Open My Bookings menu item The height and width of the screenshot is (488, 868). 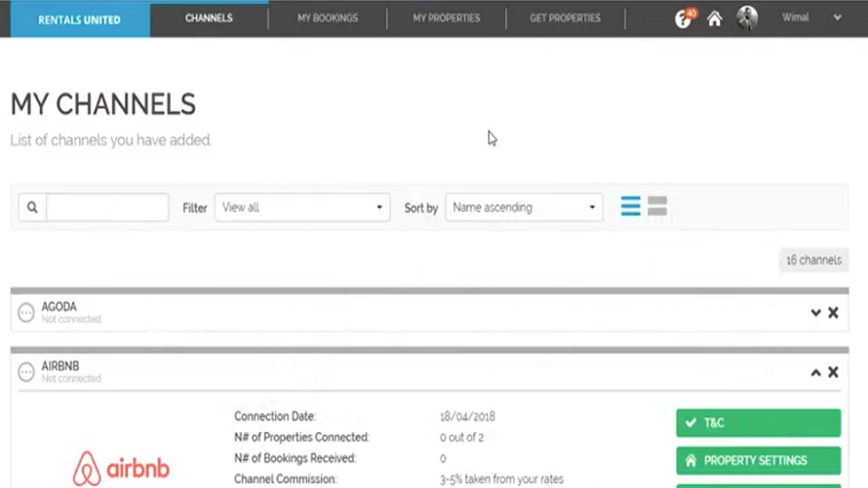(x=328, y=19)
